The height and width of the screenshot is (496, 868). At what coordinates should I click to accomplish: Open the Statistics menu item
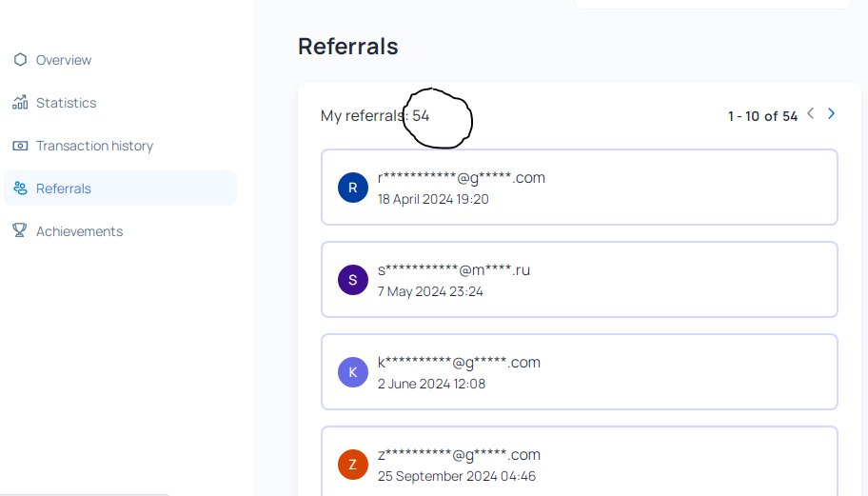tap(67, 103)
